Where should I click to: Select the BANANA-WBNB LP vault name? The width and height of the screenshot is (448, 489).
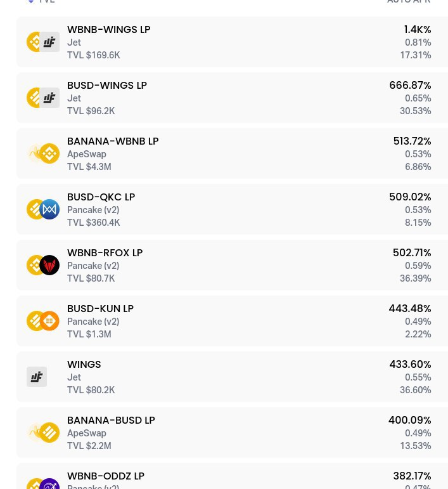113,141
